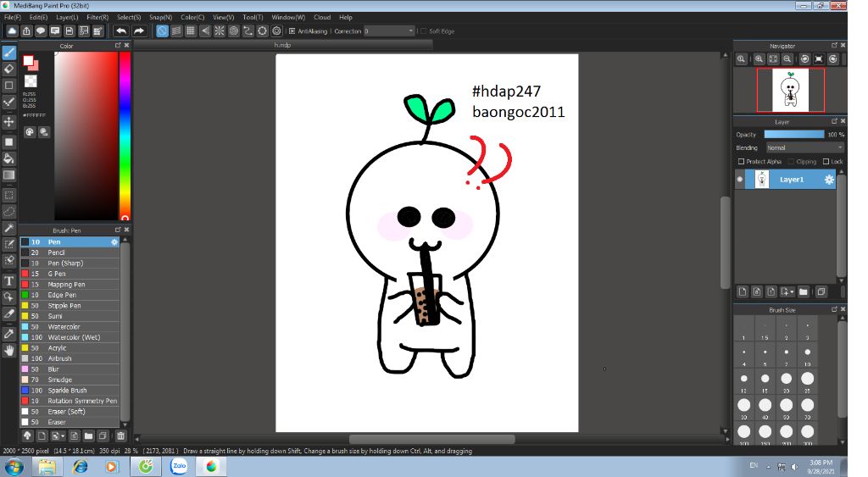Select the Fill shape tool
Image resolution: width=868 pixels, height=477 pixels.
(8, 141)
